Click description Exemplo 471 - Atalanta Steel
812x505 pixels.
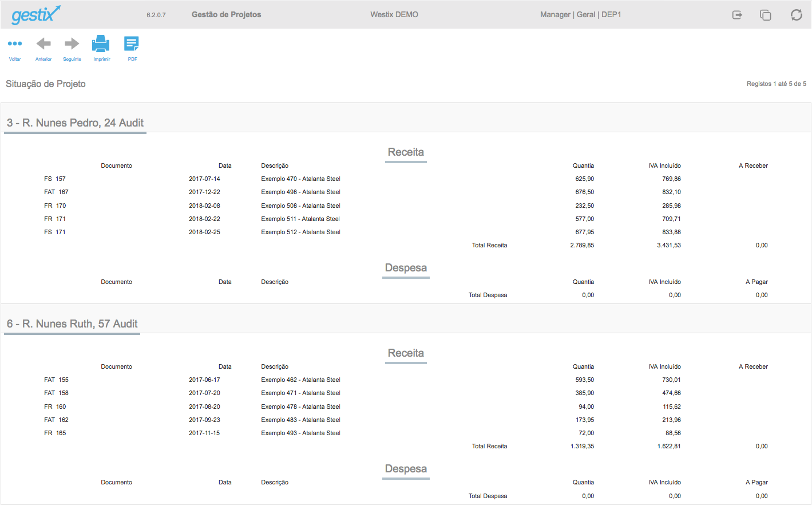[300, 393]
